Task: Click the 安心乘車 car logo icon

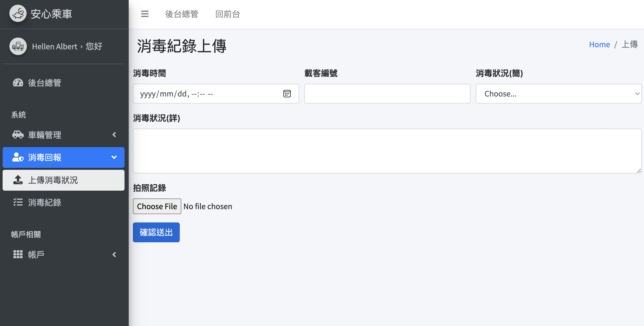Action: tap(18, 14)
